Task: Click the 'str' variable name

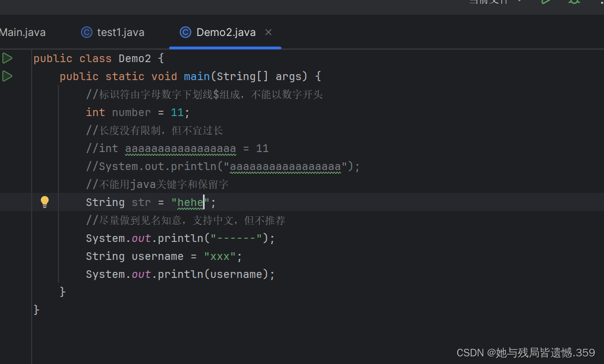Action: point(141,202)
